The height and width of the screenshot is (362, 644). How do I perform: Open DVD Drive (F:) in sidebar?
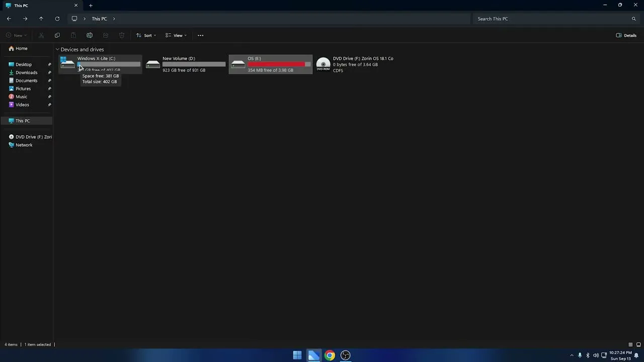coord(30,137)
